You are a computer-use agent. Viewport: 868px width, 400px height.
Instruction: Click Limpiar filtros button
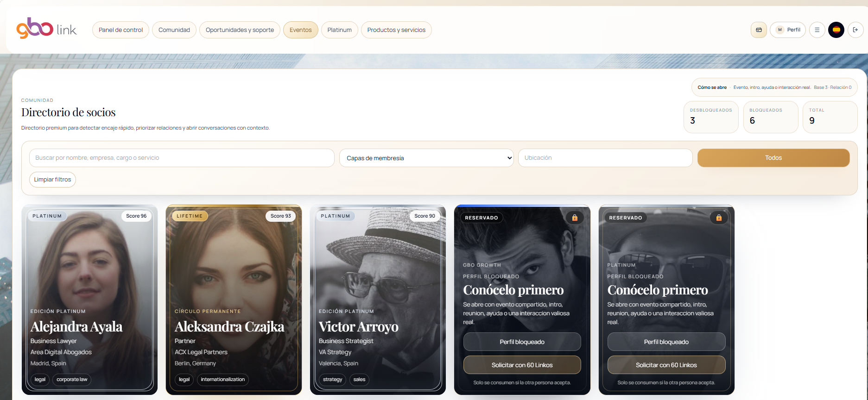click(x=52, y=180)
